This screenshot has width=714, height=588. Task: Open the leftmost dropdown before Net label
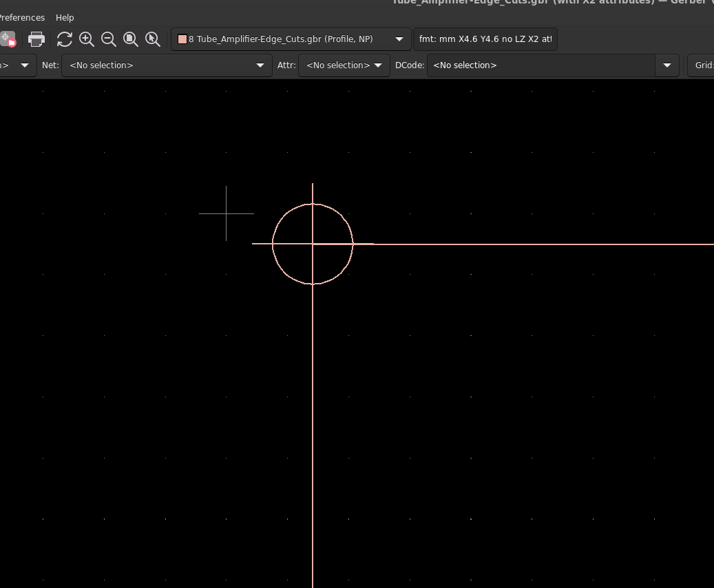pyautogui.click(x=25, y=65)
